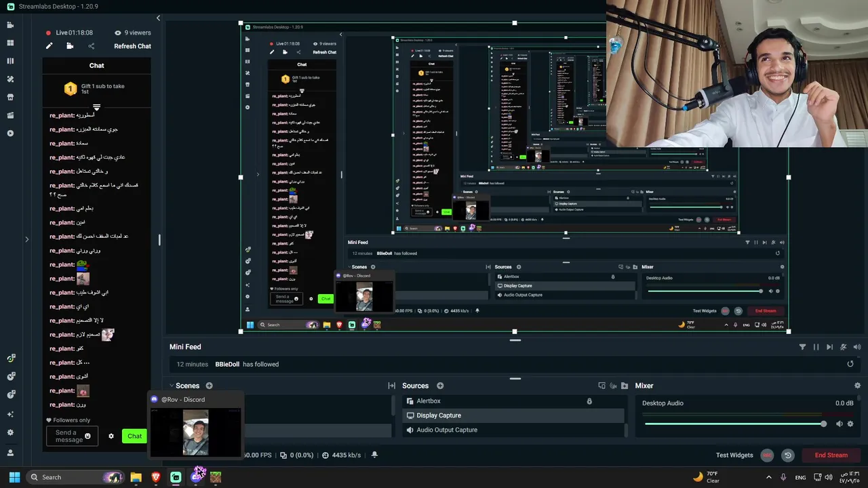Image resolution: width=868 pixels, height=488 pixels.
Task: Click the camera icon beside the pencil
Action: [70, 46]
